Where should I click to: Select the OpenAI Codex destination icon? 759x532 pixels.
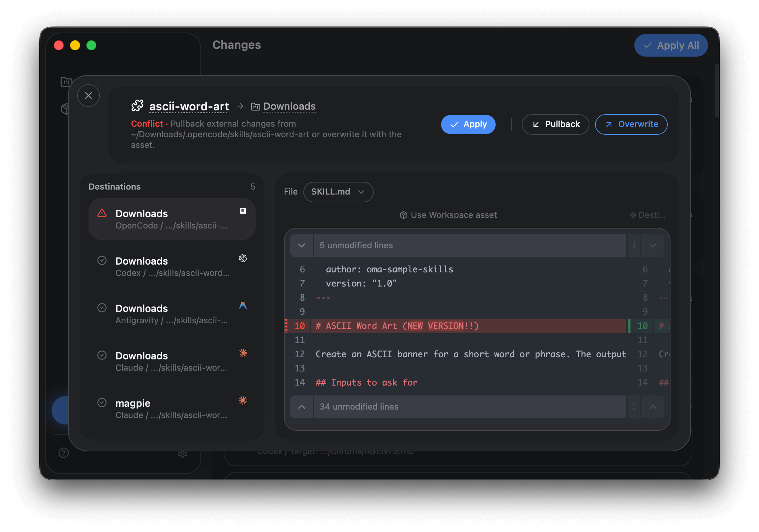(x=242, y=259)
